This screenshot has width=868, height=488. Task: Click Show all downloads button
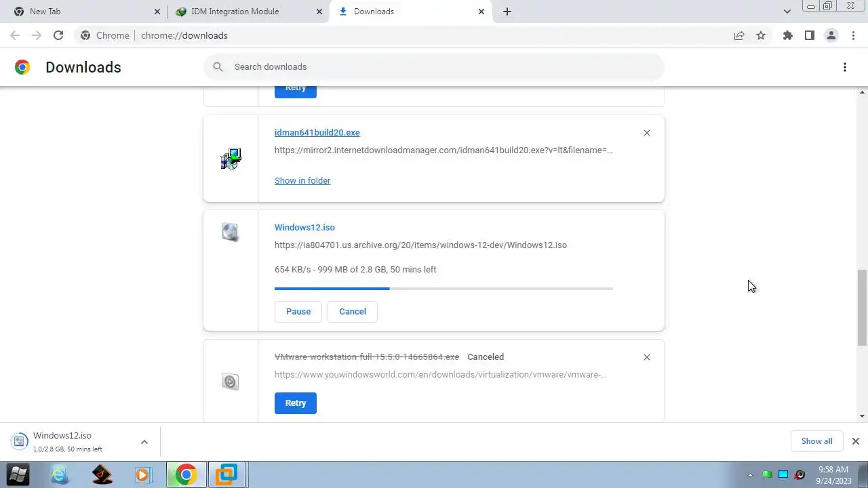[x=817, y=441]
